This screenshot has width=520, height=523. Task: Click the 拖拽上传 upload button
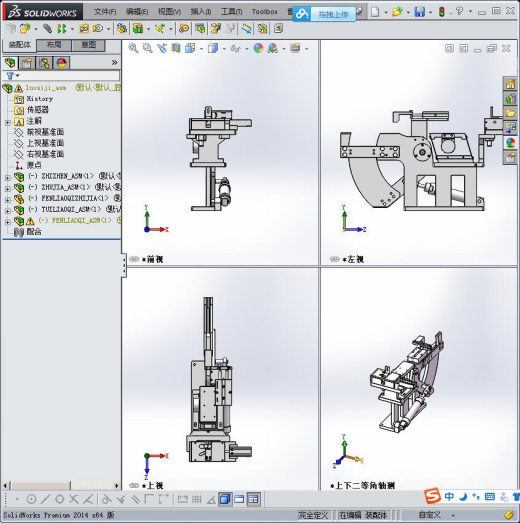click(x=333, y=14)
